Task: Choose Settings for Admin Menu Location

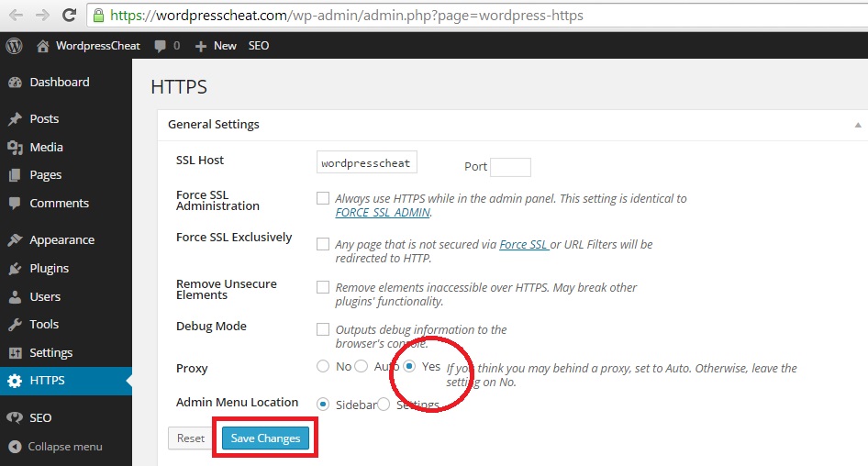Action: click(x=384, y=405)
